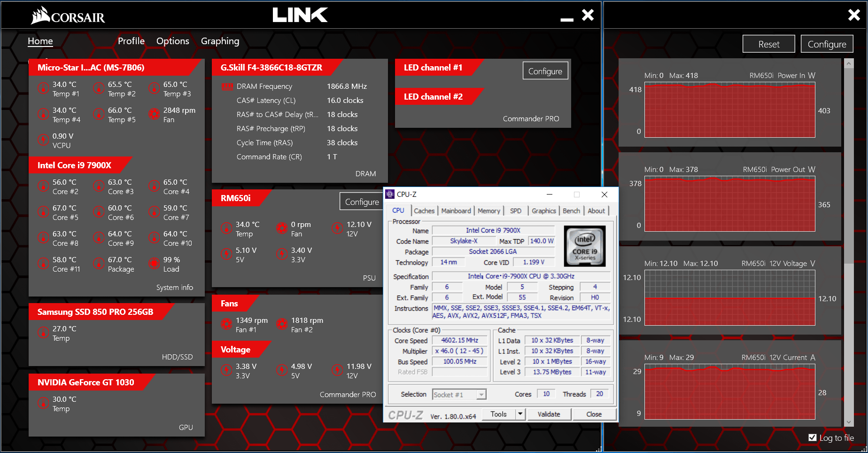Click Configure for LED channel #1
This screenshot has width=868, height=453.
[x=545, y=71]
